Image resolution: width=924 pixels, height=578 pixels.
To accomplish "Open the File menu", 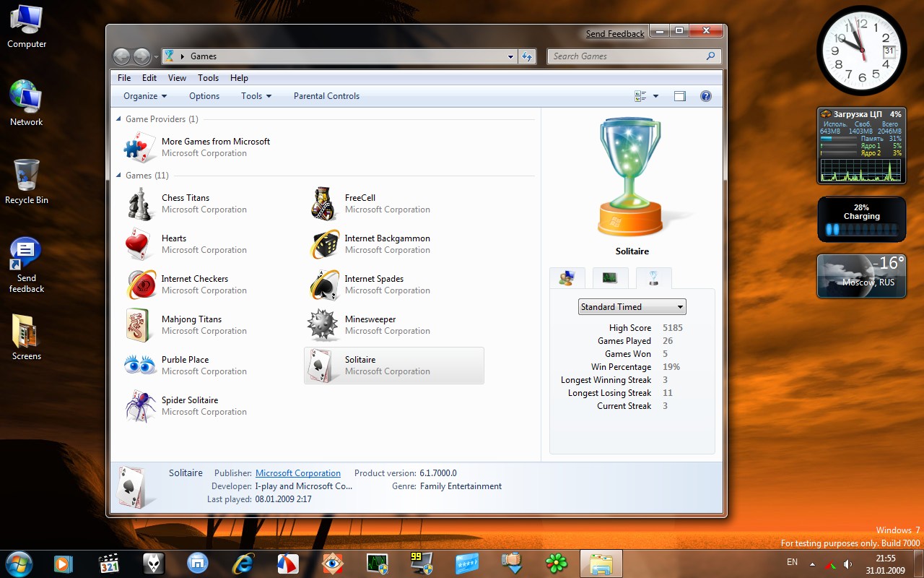I will 124,78.
